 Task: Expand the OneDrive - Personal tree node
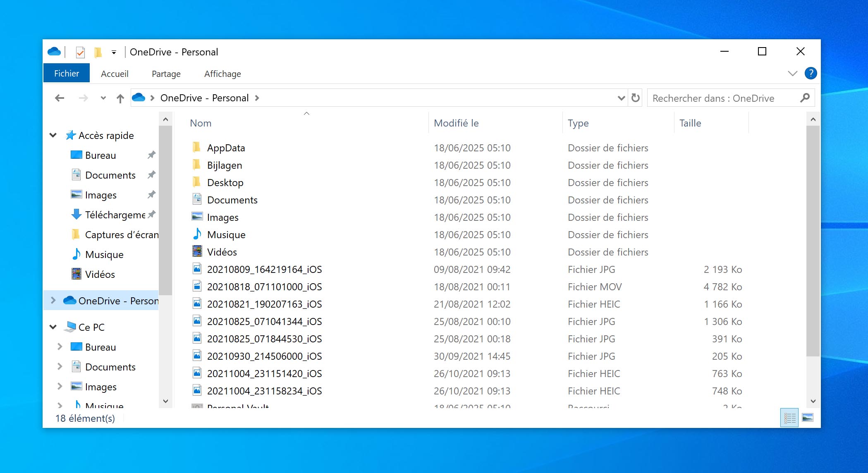53,301
